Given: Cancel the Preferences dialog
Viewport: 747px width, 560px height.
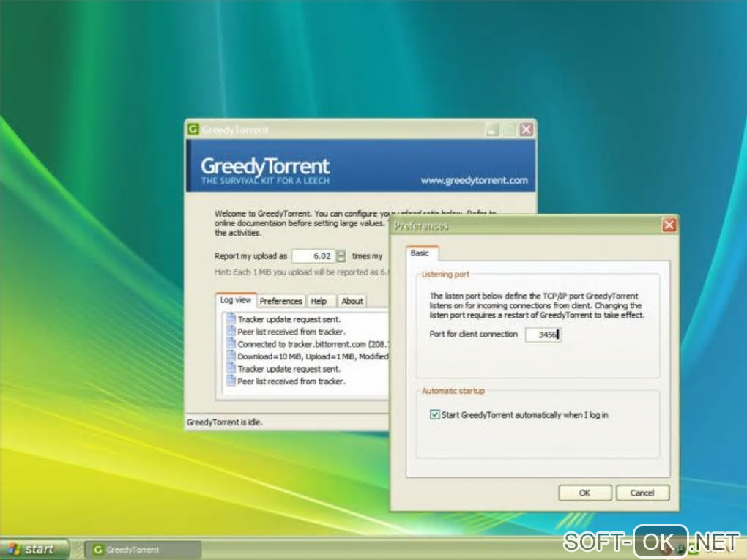Looking at the screenshot, I should pos(643,493).
